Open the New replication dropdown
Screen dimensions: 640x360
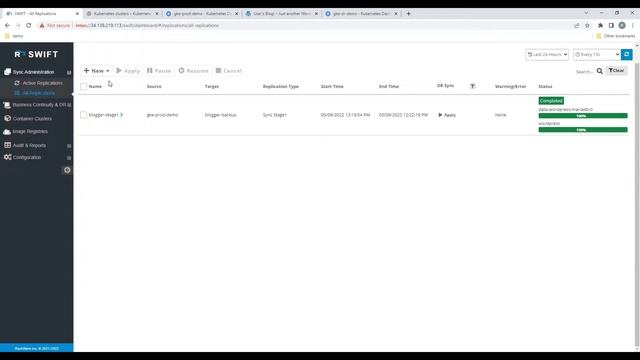coord(96,71)
